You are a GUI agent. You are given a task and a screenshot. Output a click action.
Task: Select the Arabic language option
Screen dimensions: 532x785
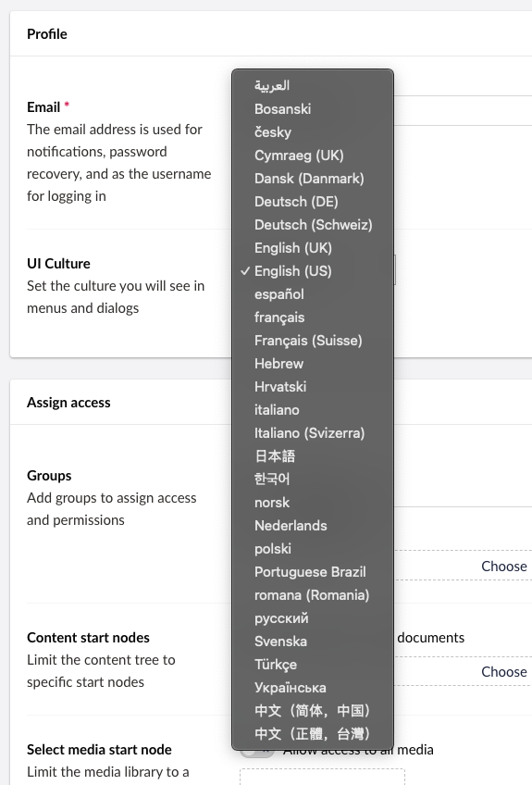(x=313, y=85)
